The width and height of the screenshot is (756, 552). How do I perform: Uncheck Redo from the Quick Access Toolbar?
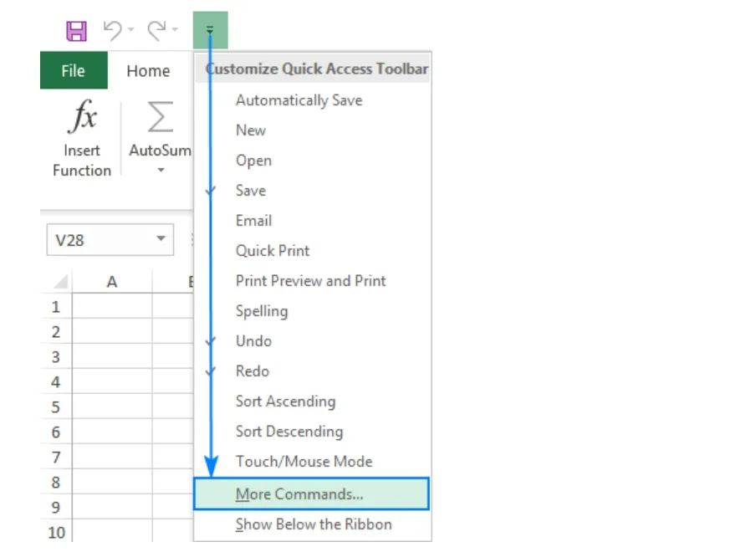tap(253, 371)
